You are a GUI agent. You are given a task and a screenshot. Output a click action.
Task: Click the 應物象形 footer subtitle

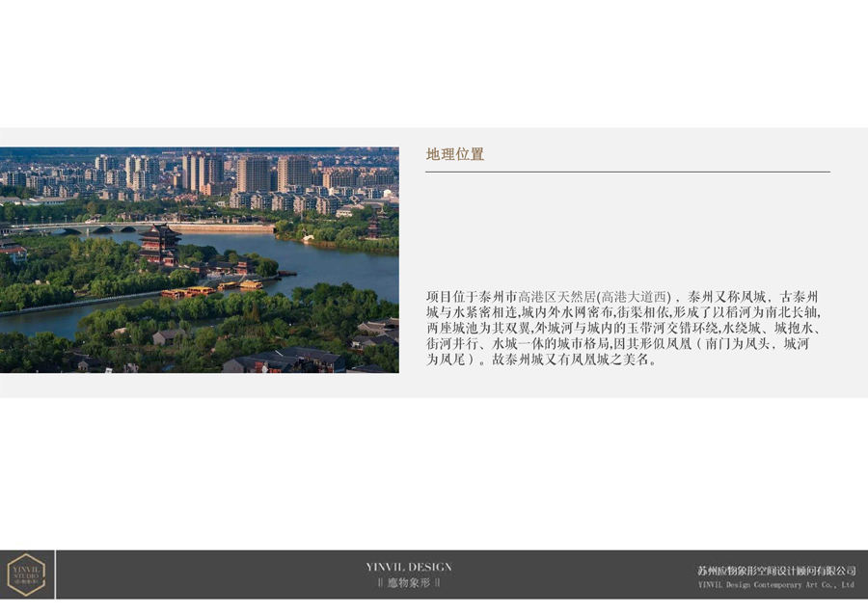pyautogui.click(x=409, y=583)
